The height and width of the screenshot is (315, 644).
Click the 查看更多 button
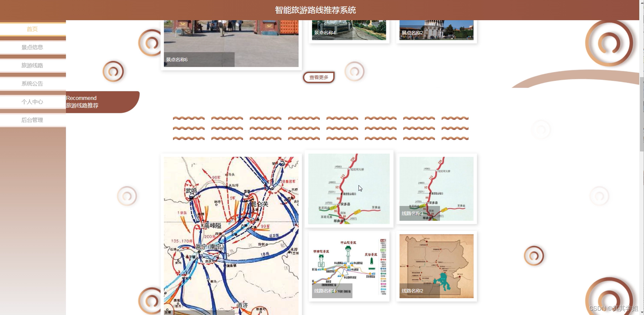(x=319, y=77)
